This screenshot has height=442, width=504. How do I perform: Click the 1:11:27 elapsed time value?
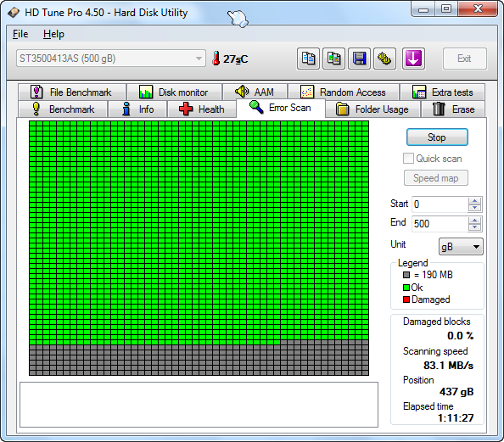(456, 418)
